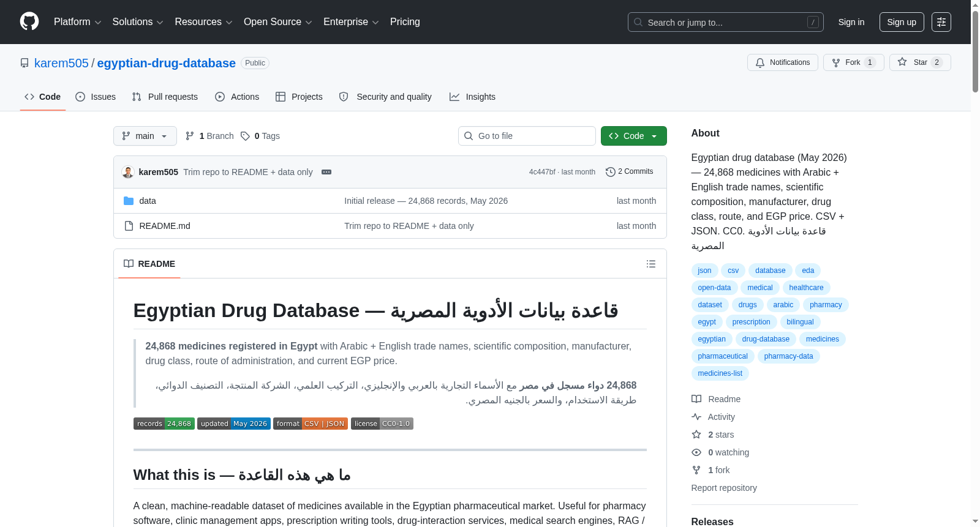View the 1 Branch list
The image size is (980, 527).
tap(209, 136)
